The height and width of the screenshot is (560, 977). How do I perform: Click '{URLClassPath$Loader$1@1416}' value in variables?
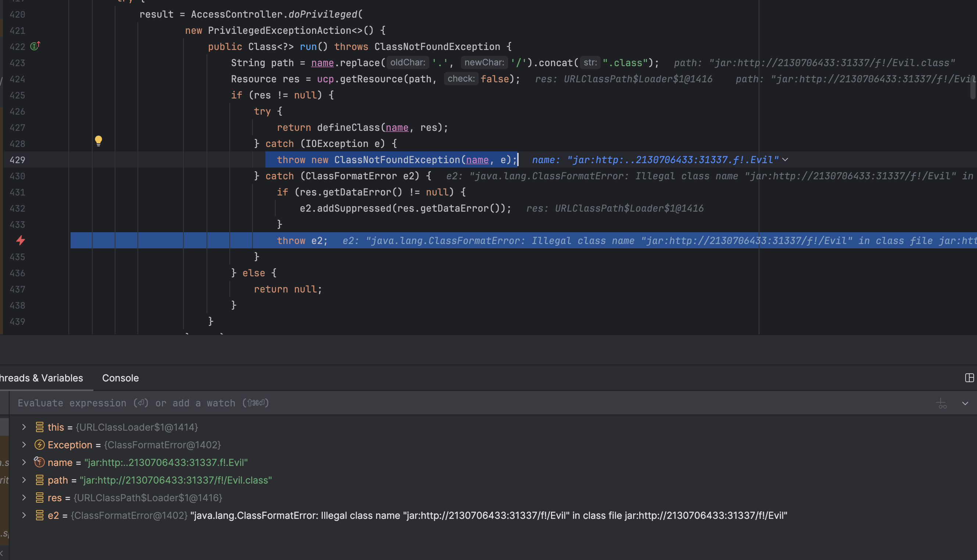tap(148, 498)
